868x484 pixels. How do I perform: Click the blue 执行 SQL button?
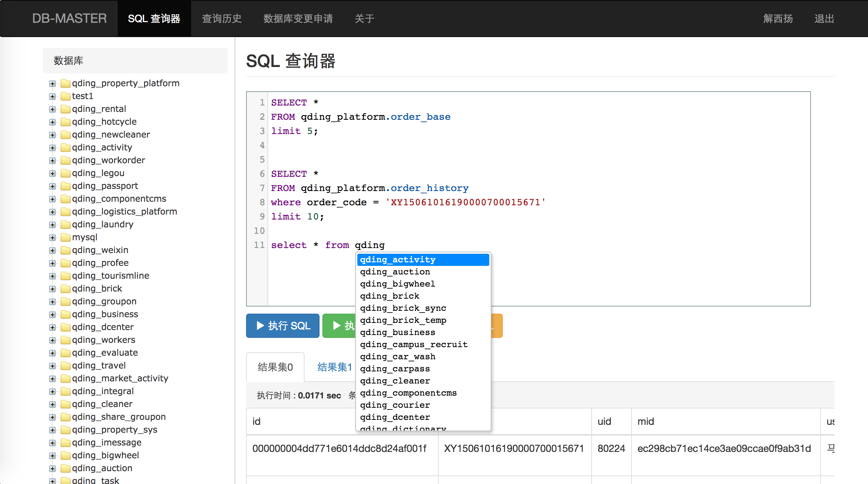tap(283, 326)
